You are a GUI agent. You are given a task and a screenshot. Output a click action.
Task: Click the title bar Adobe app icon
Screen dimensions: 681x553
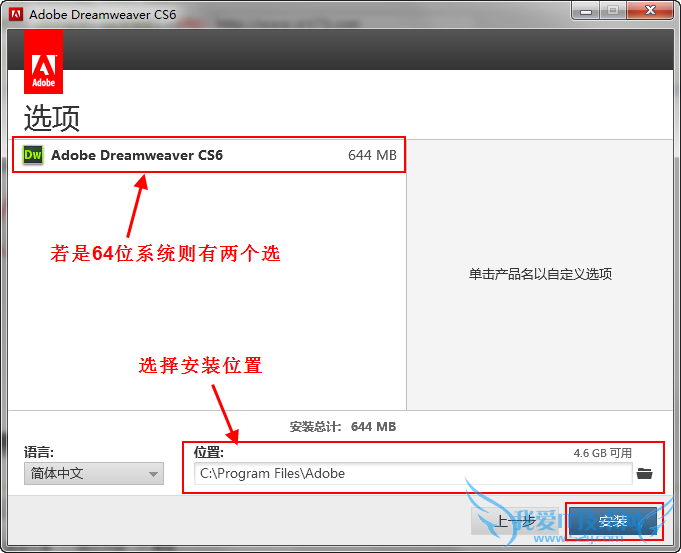click(x=16, y=14)
